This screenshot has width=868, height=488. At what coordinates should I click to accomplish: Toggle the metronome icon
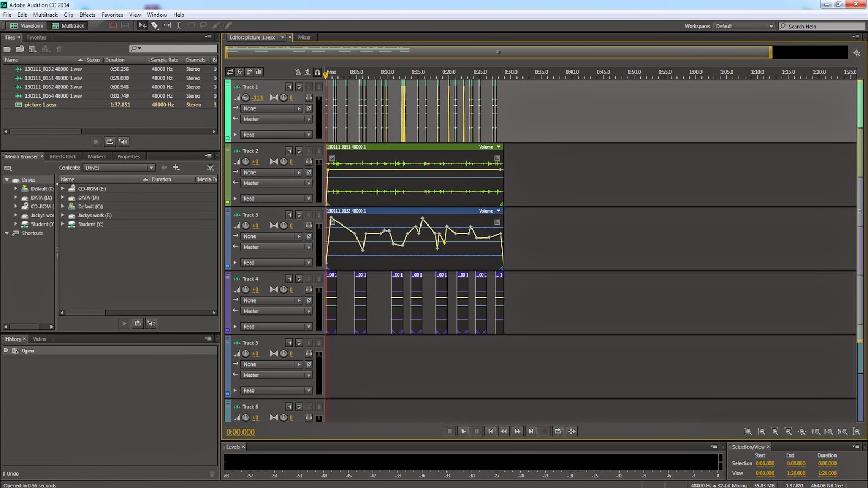click(x=298, y=72)
